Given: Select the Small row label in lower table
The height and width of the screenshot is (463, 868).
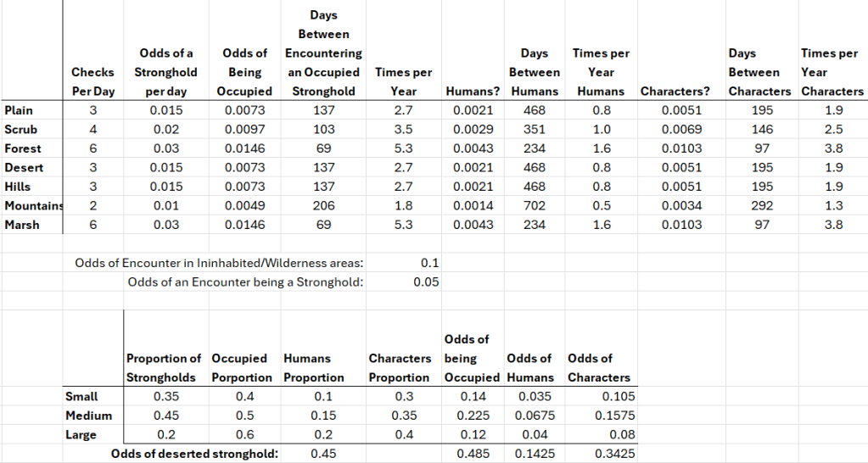Looking at the screenshot, I should (x=81, y=396).
